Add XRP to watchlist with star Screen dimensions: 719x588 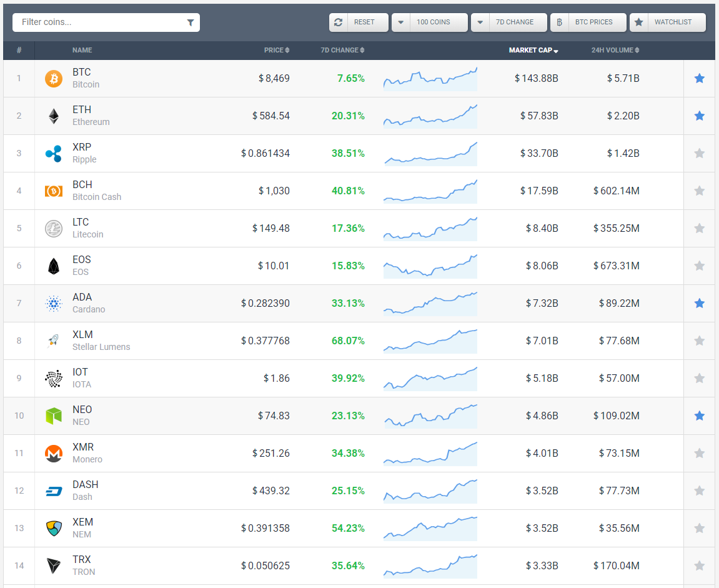(699, 153)
